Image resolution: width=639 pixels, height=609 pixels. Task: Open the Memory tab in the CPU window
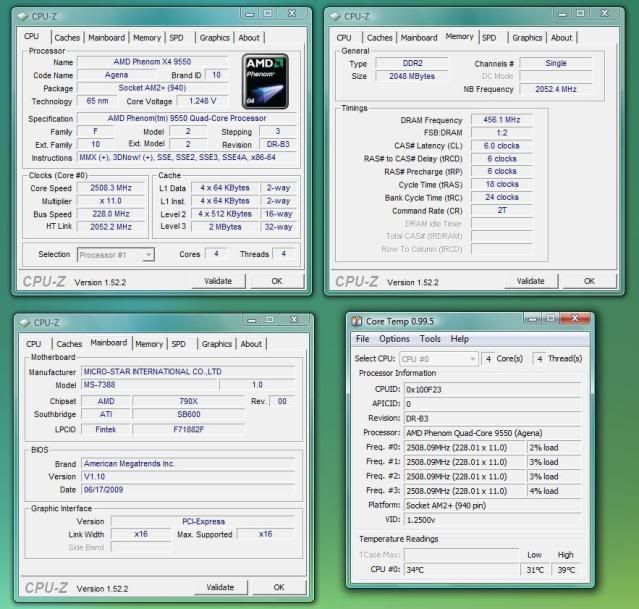pyautogui.click(x=147, y=38)
